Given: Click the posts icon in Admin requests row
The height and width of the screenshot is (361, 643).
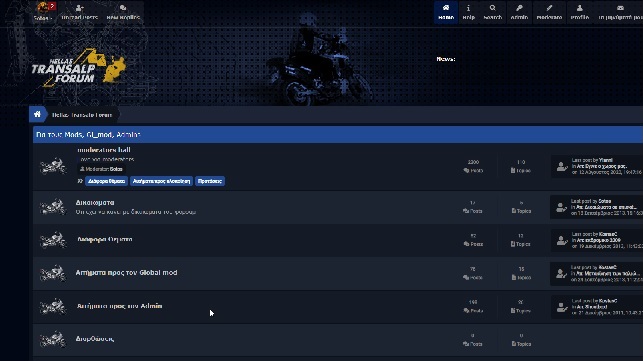Looking at the screenshot, I should click(x=466, y=311).
